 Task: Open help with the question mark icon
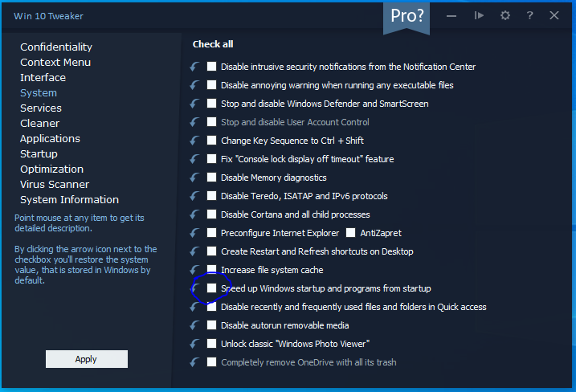point(529,15)
